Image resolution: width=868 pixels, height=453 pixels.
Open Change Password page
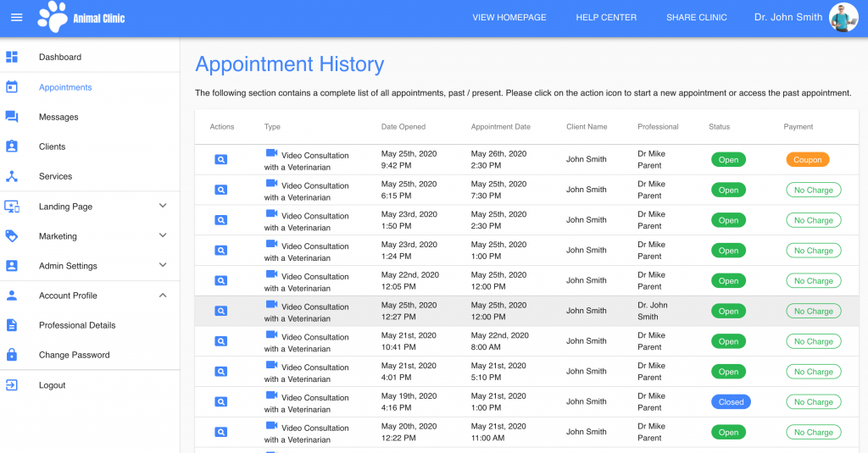75,355
